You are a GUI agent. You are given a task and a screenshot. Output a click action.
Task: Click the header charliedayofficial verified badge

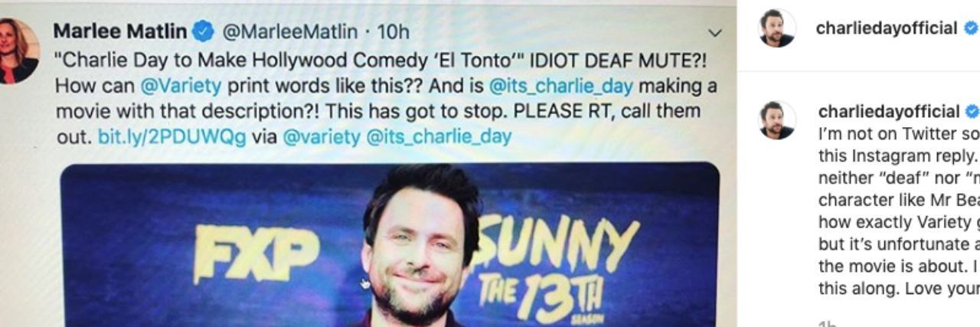[x=971, y=28]
